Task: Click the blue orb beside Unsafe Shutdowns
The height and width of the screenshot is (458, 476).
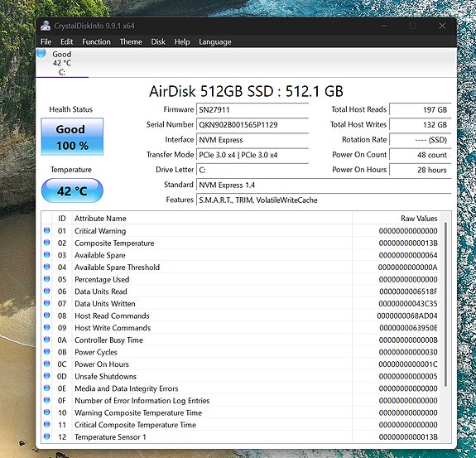Action: point(46,376)
